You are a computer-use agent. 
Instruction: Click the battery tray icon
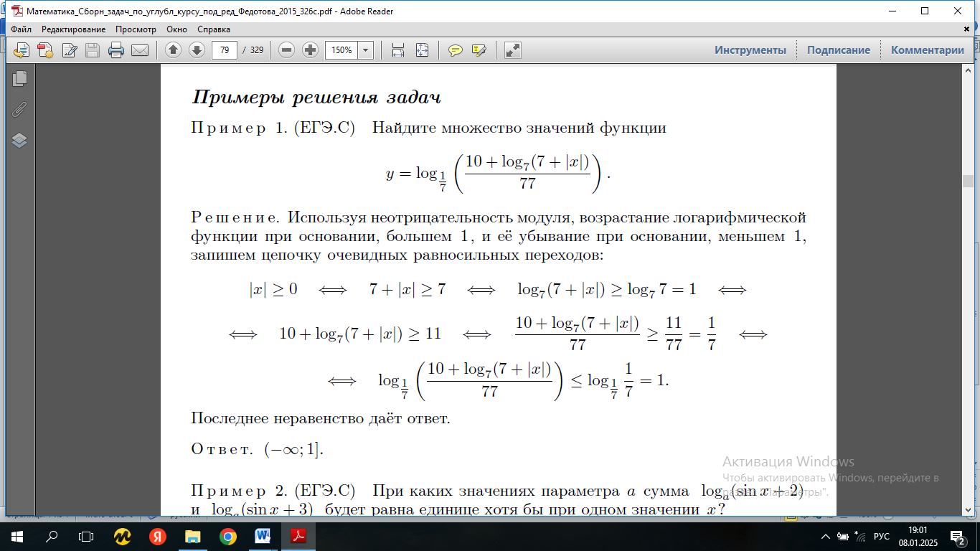[x=842, y=537]
